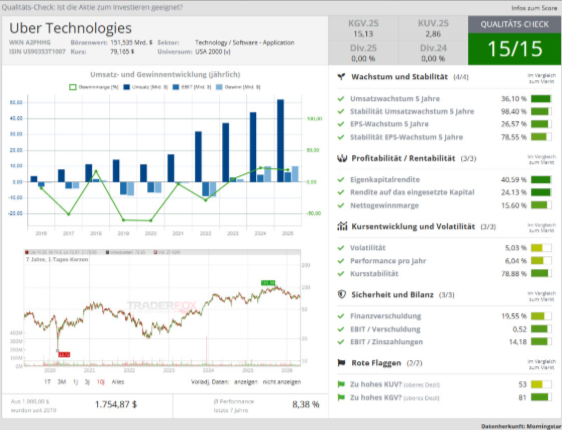The image size is (562, 430).
Task: Click the sprout icon beside Wachstum und Stabilität
Action: pyautogui.click(x=341, y=77)
